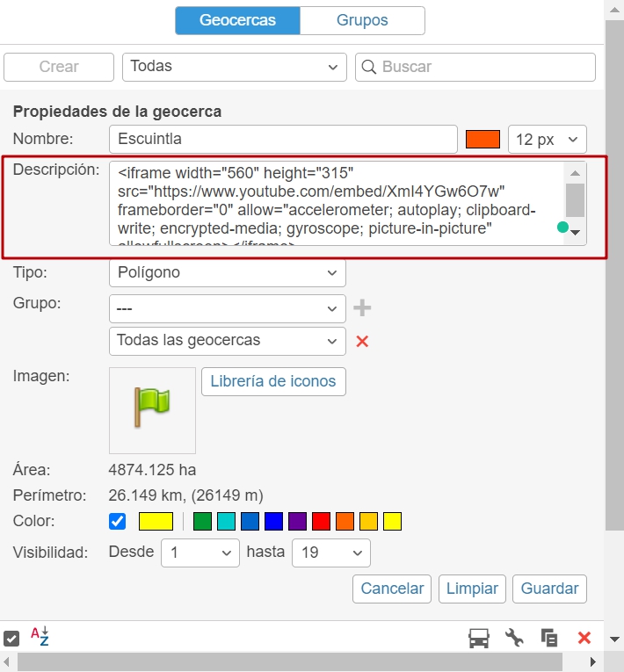624x672 pixels.
Task: Pick the medium blue color swatch
Action: (250, 522)
